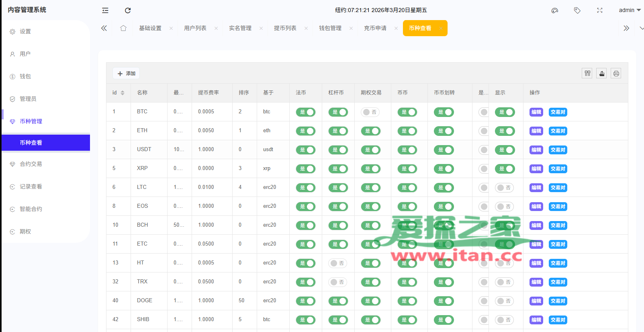Click 编辑 button for ETH row
The image size is (644, 332).
536,131
